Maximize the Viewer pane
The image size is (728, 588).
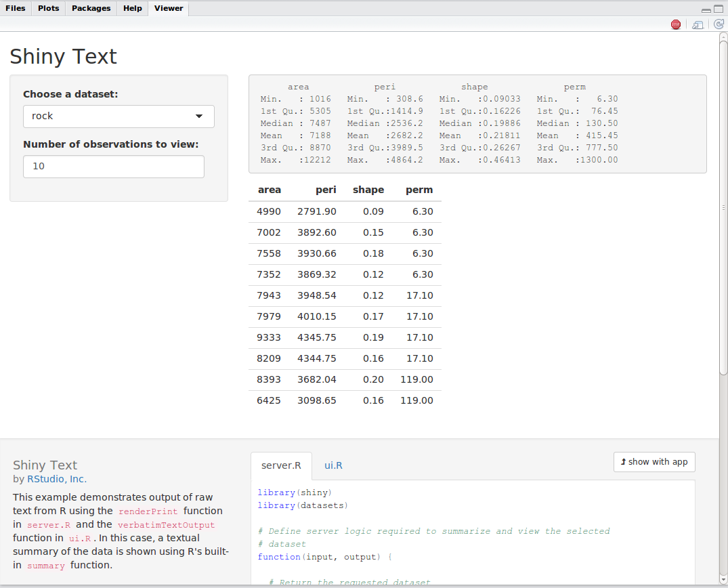coord(719,9)
